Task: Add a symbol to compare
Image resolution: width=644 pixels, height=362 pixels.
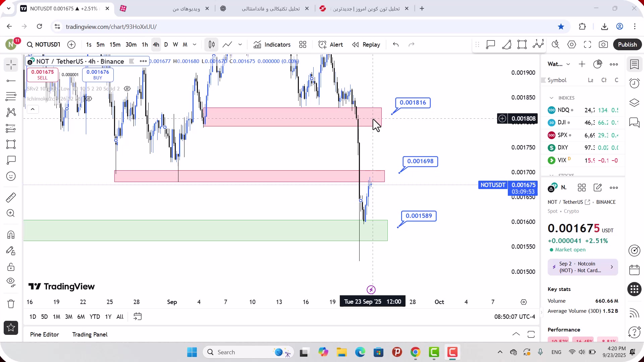Action: 71,45
